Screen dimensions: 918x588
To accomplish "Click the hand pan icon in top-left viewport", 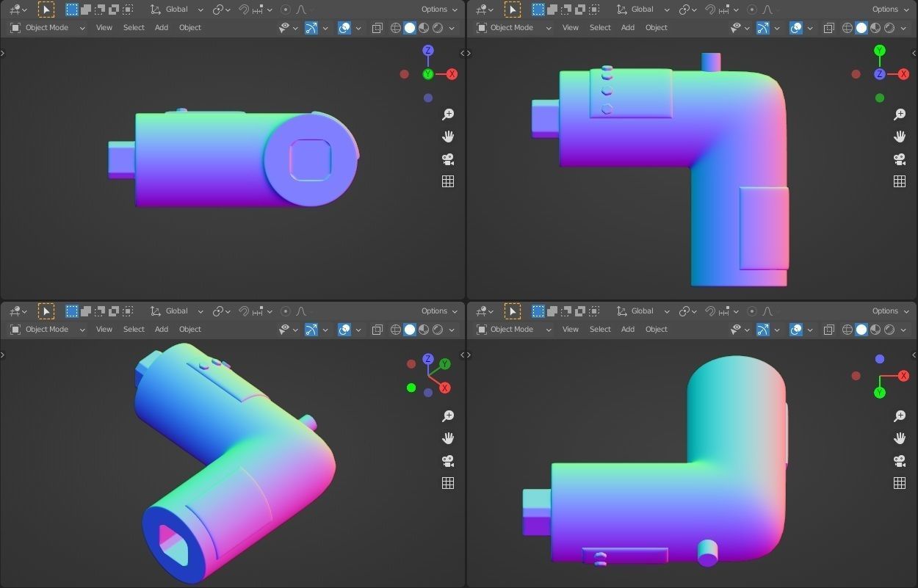I will [x=448, y=137].
